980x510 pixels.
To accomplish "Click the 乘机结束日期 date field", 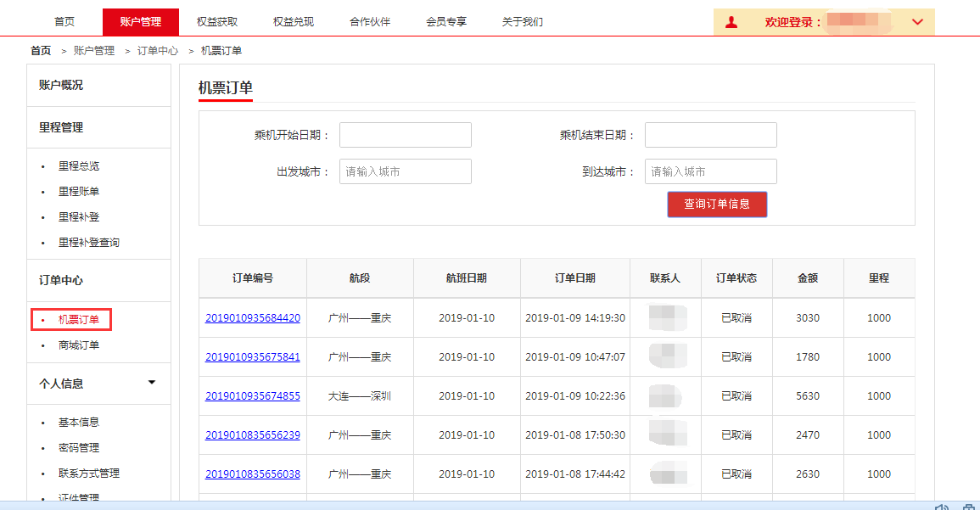I will pos(711,135).
